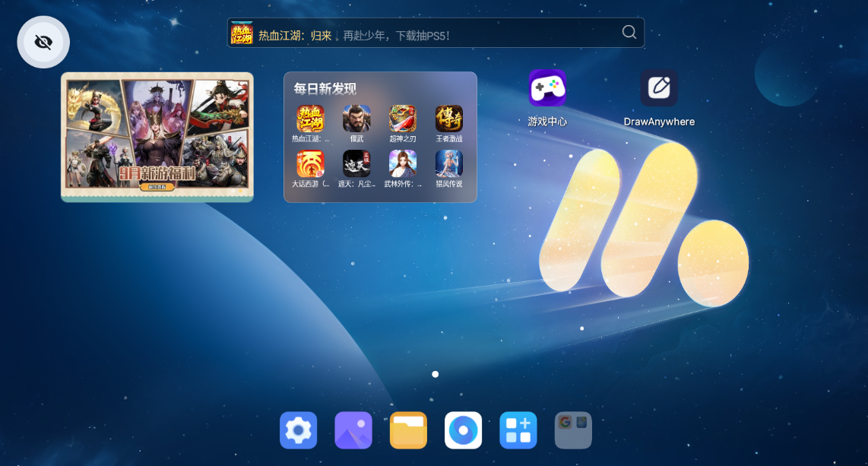The height and width of the screenshot is (466, 868).
Task: Toggle the hide-icons eye button
Action: [43, 42]
